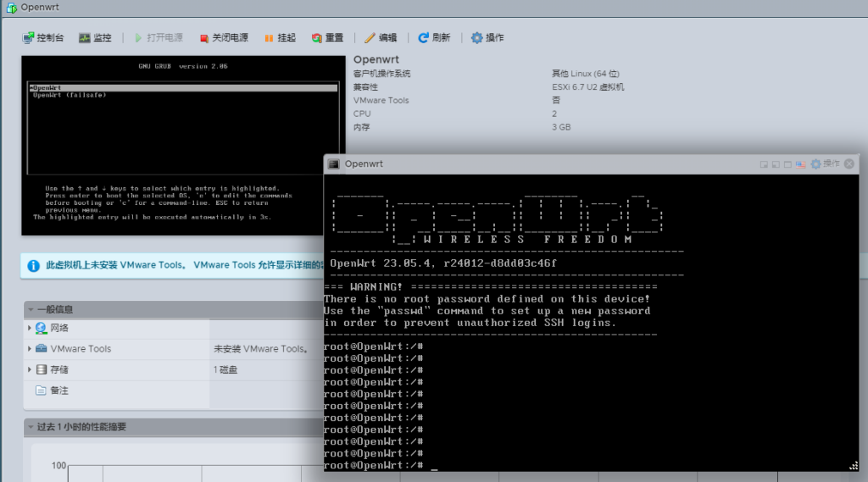Click the 网络 globe icon

[41, 328]
